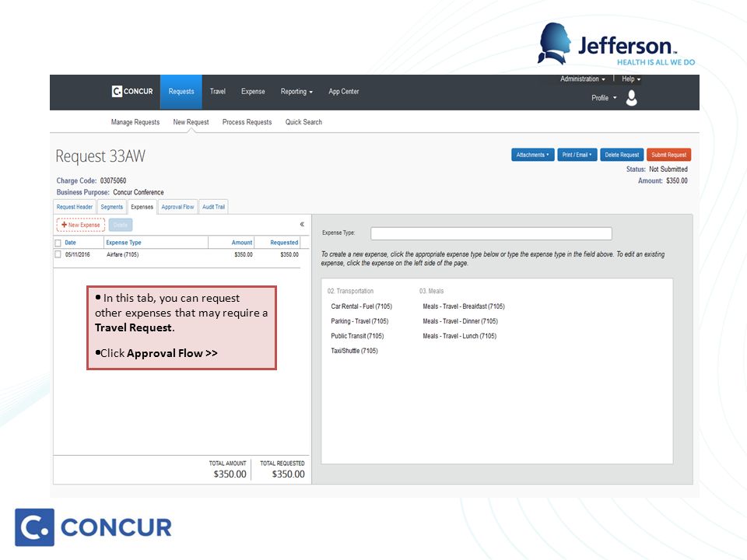Open the Expense menu
This screenshot has width=747, height=560.
tap(253, 92)
